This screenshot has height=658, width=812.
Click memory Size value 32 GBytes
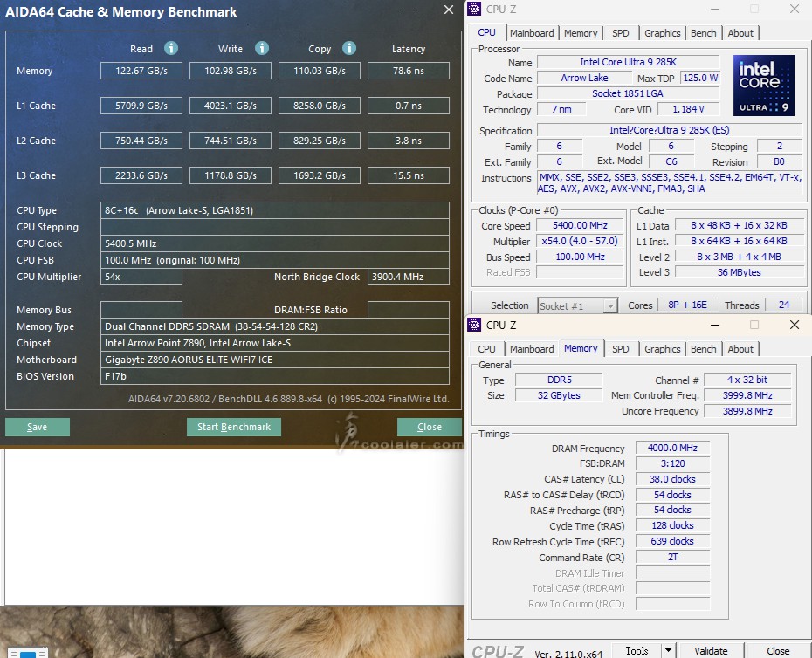pyautogui.click(x=559, y=395)
